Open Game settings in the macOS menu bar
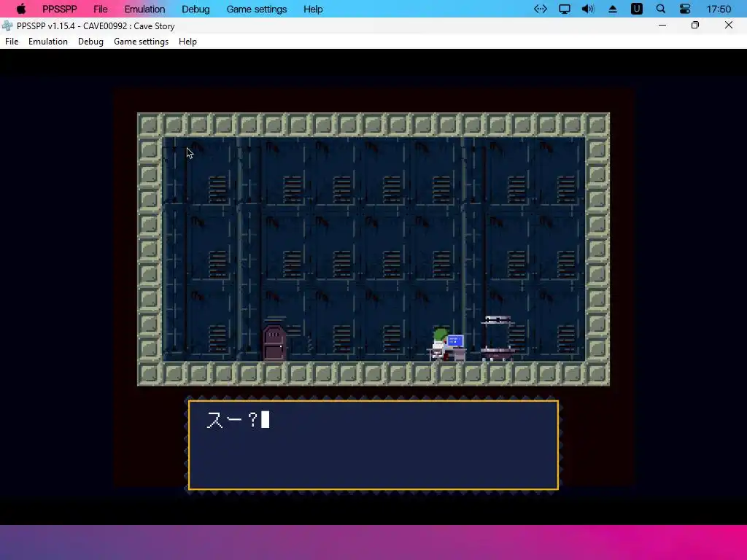 (257, 9)
